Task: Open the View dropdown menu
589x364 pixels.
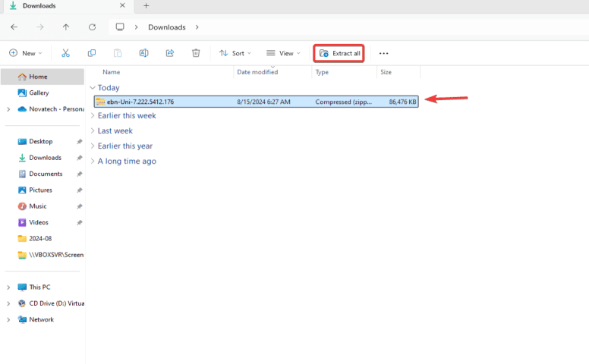Action: (283, 53)
